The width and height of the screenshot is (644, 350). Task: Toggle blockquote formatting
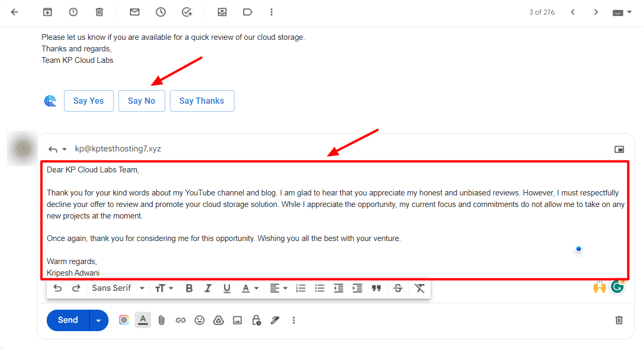click(x=376, y=288)
